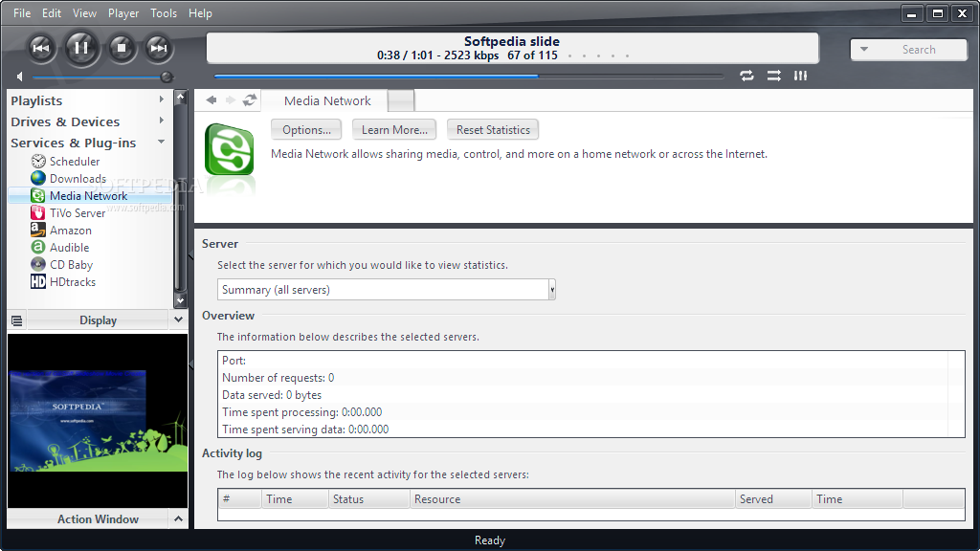Select the 'Data served: 0 bytes' row
Screen dimensions: 980x551
pos(583,395)
